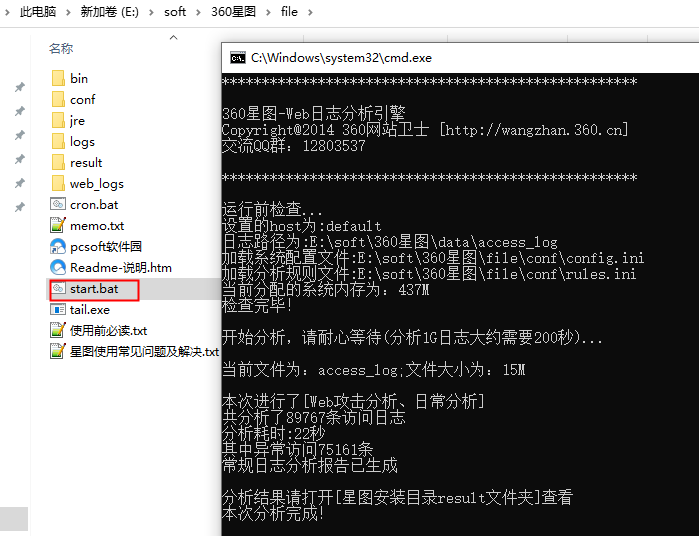This screenshot has height=536, width=699.
Task: Select the logs folder icon
Action: pos(58,141)
